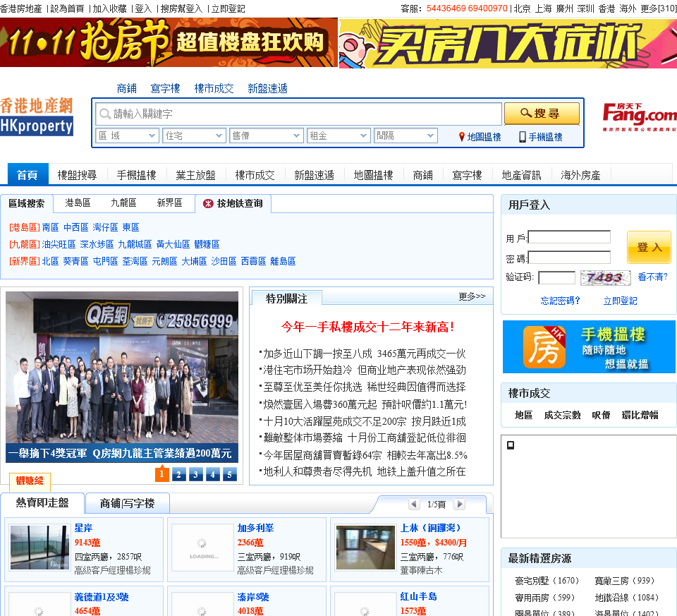
Task: Click the Q房網 group photo slide
Action: 122,377
